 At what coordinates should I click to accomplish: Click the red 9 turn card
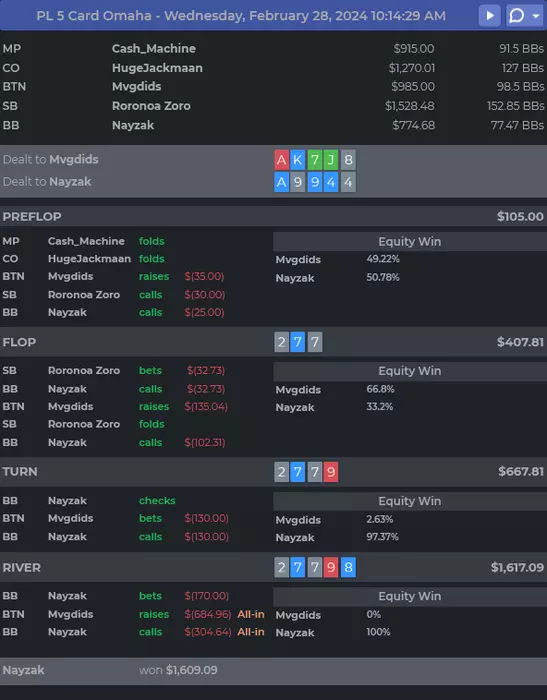click(331, 472)
